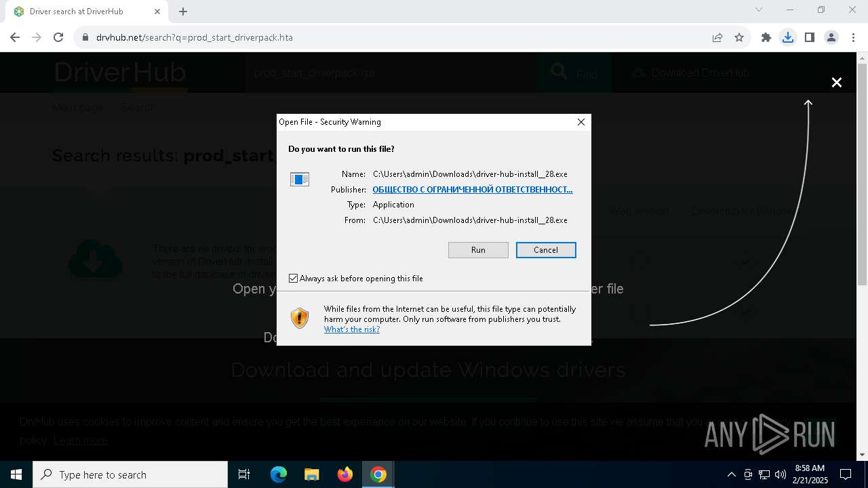The width and height of the screenshot is (868, 488).
Task: Open Task View from the taskbar
Action: point(244,474)
